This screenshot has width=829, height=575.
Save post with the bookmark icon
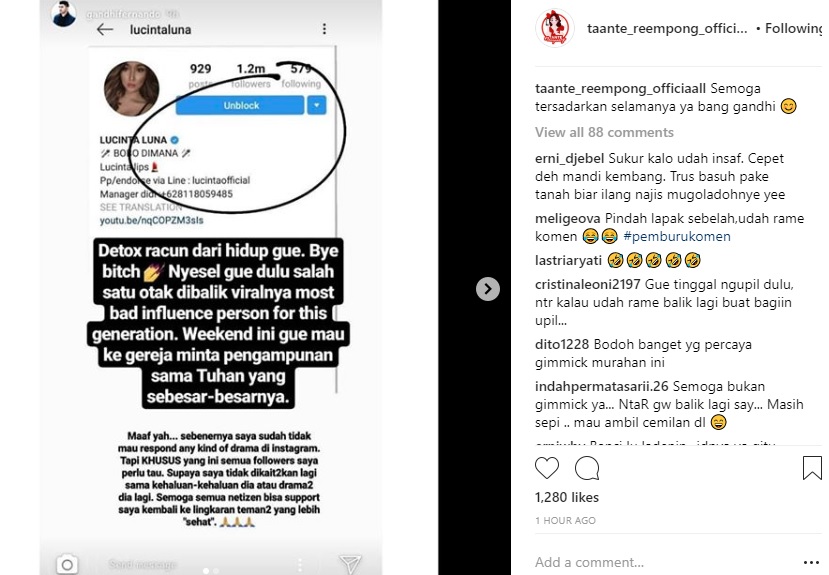812,468
